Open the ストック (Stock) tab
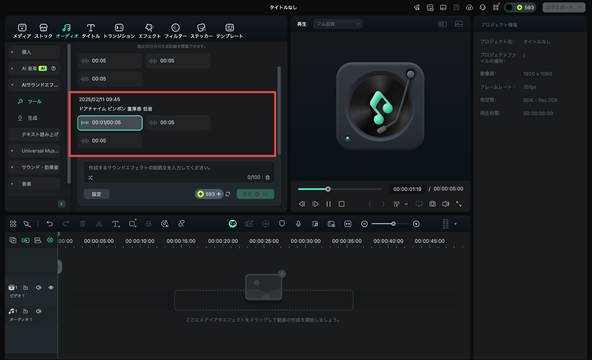Screen dimensions: 592x360 (x=43, y=31)
